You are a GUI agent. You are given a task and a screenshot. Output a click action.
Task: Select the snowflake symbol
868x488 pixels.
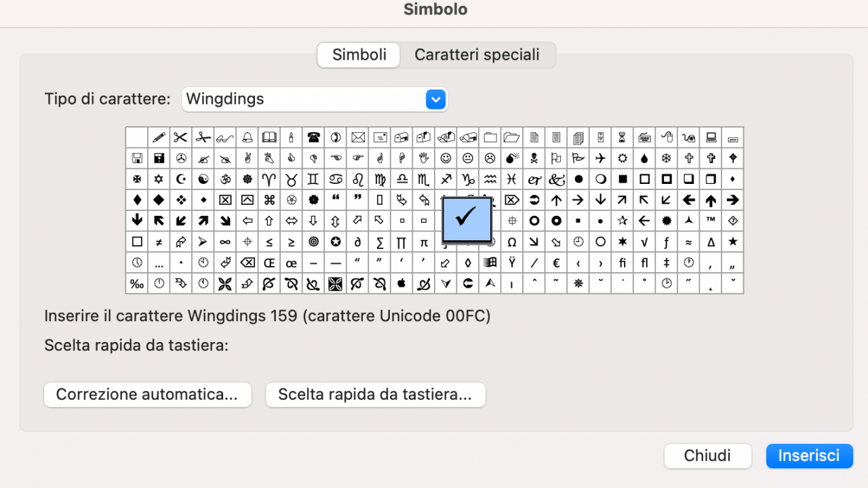point(666,158)
